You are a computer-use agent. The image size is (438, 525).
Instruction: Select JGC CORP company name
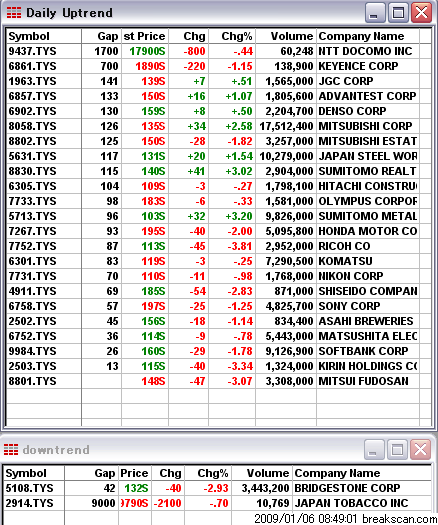(346, 81)
